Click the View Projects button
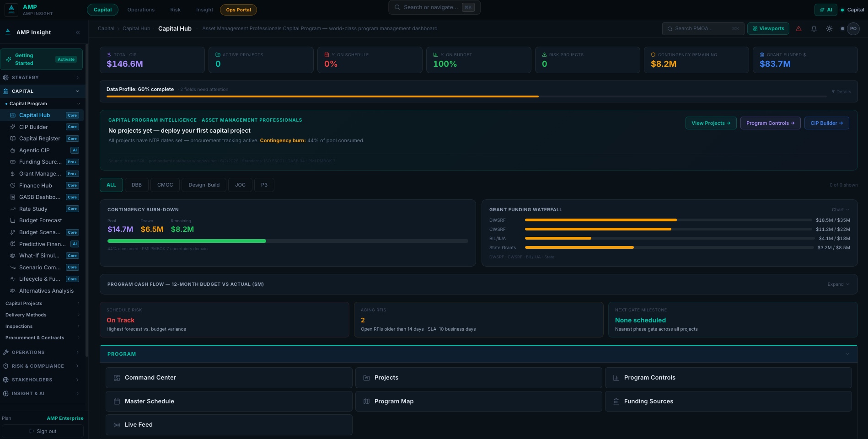Screen dimensions: 868x439 711,123
